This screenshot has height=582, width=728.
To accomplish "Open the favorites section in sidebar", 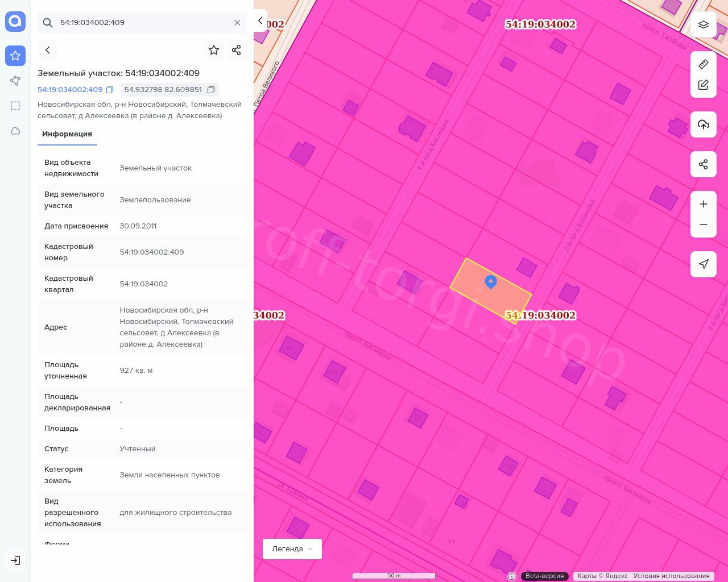I will point(15,56).
